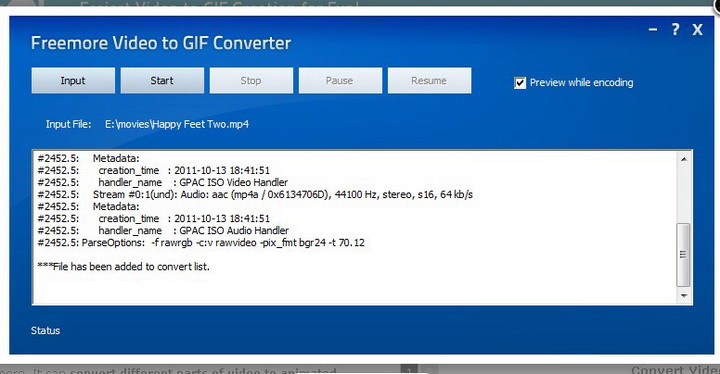
Task: Minimize the converter window
Action: (652, 30)
